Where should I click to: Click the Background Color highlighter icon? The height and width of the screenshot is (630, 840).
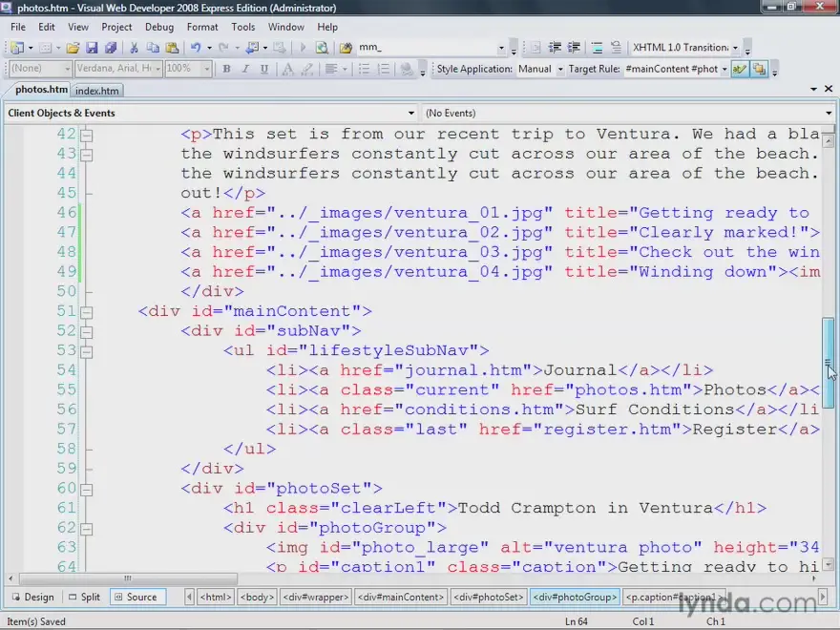point(307,69)
